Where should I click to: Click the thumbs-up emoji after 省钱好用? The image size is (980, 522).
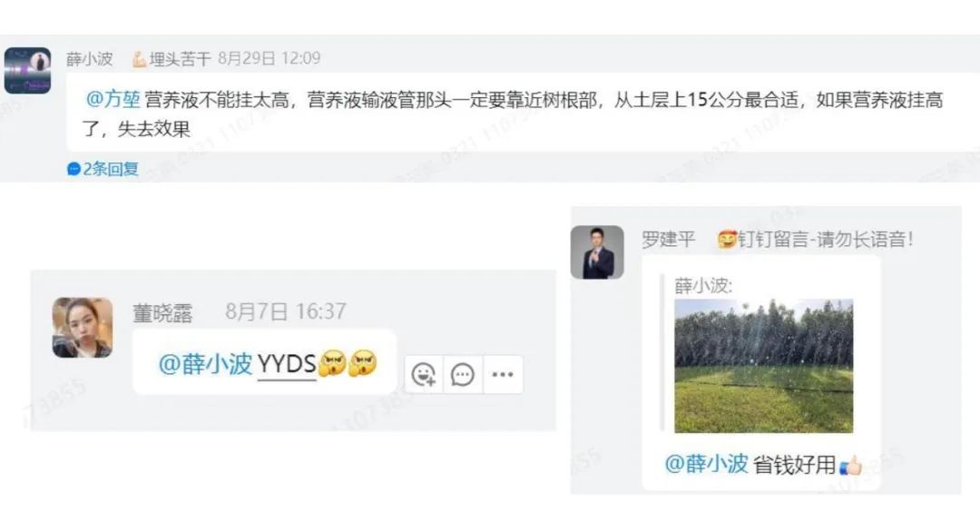pos(850,465)
